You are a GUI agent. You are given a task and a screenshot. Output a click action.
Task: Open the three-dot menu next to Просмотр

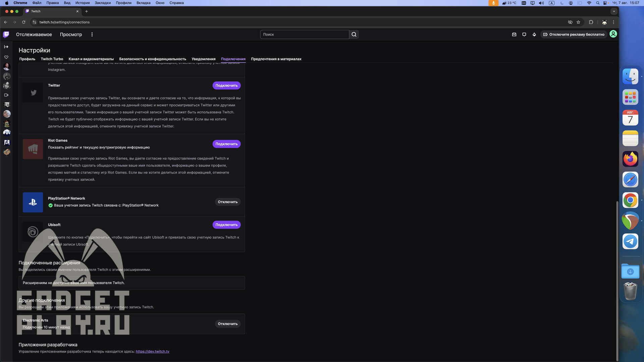(x=92, y=35)
